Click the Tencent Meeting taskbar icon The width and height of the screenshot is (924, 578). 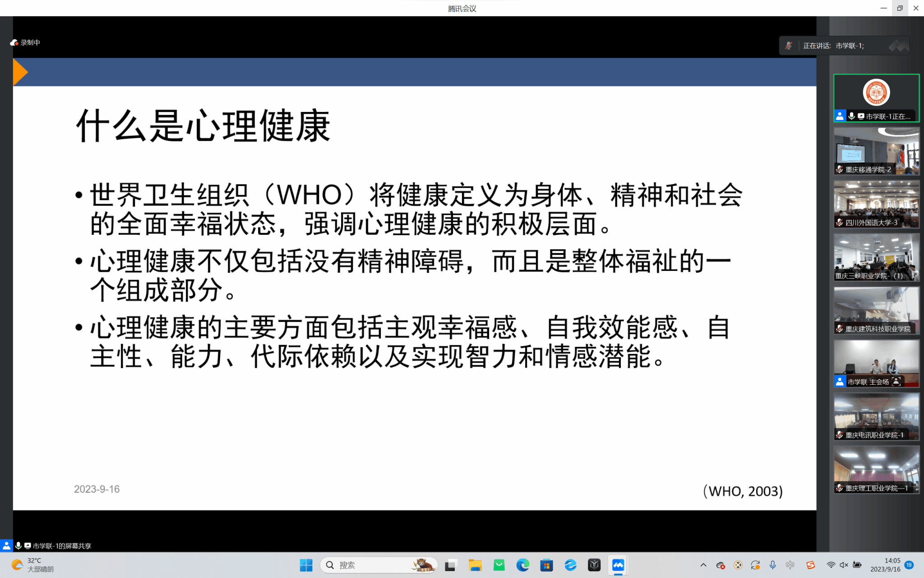[x=618, y=565]
